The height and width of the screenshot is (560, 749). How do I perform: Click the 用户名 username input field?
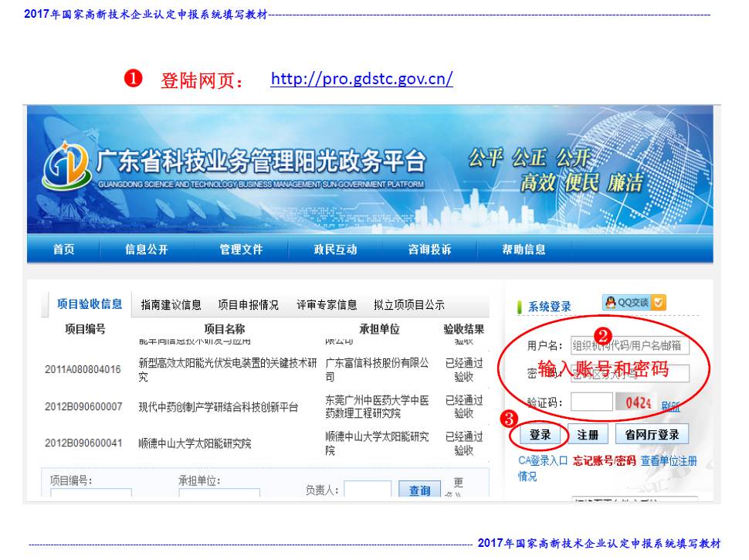pos(629,345)
